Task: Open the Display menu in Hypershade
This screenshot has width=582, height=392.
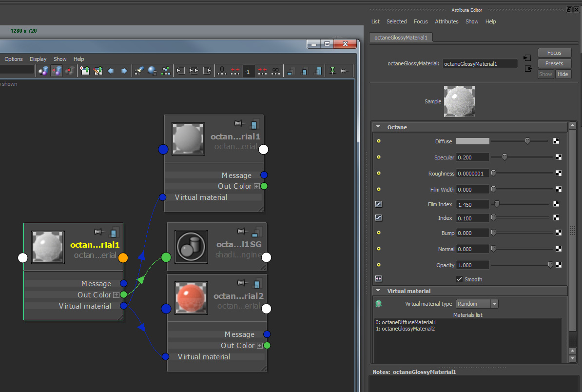Action: pyautogui.click(x=38, y=59)
